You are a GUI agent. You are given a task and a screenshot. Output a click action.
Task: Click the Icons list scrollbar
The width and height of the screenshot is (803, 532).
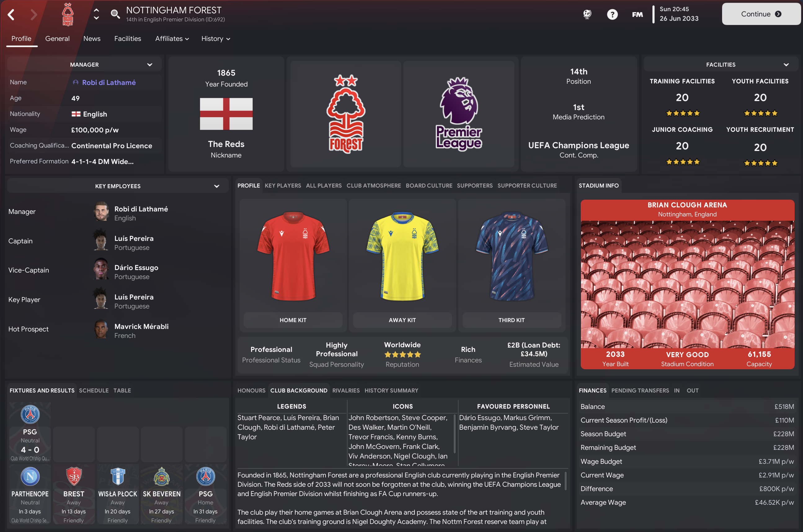tap(455, 434)
